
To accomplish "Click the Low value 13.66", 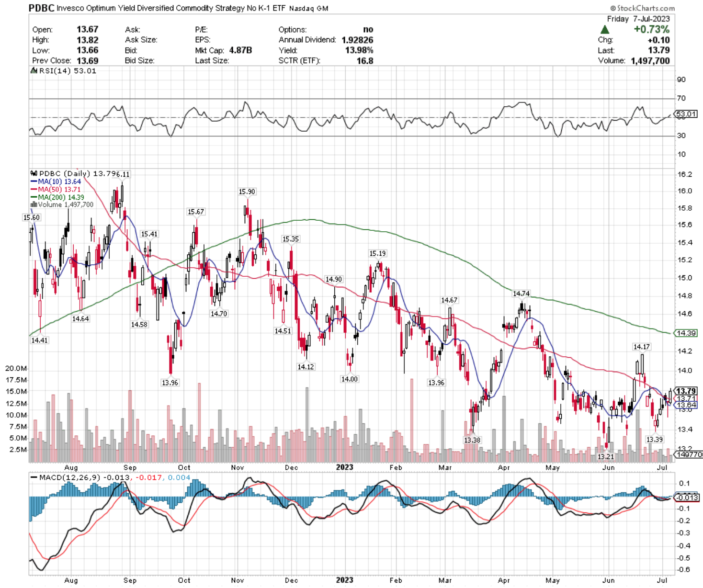I will [88, 50].
